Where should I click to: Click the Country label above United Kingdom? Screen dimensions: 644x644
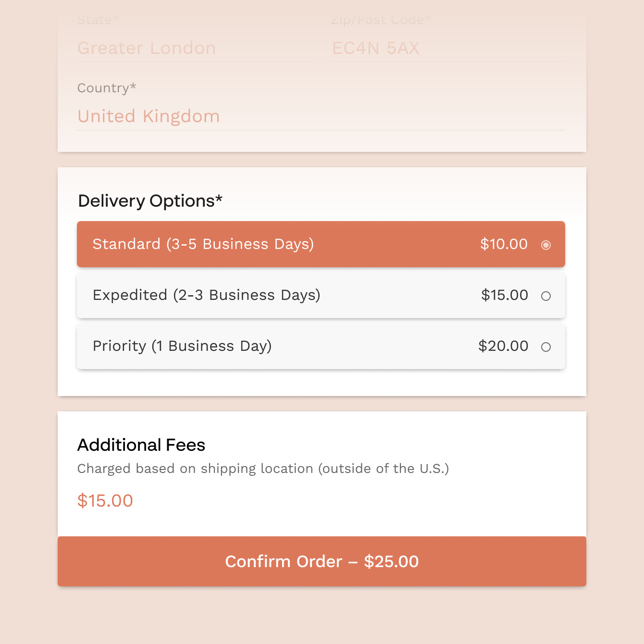click(x=107, y=88)
